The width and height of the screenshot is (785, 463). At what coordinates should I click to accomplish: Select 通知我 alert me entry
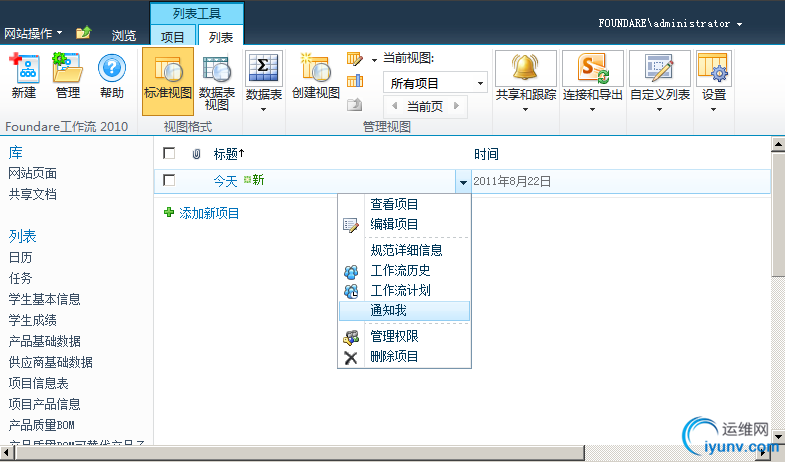point(405,311)
